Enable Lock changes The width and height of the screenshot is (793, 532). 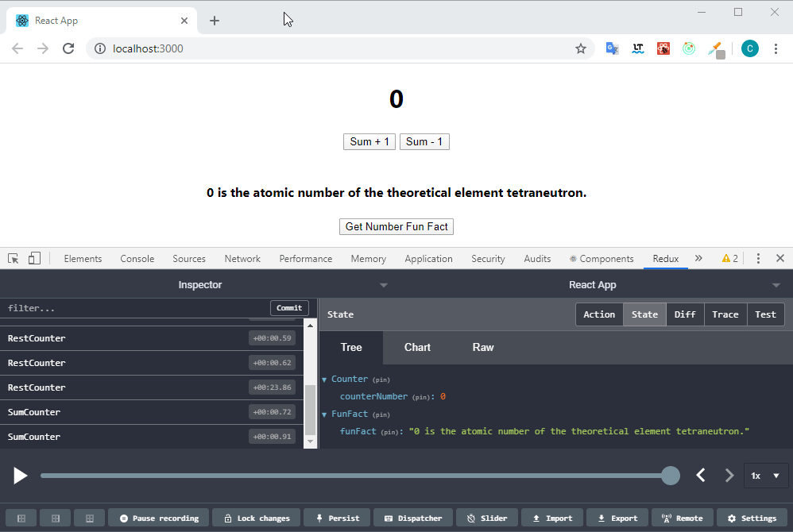point(256,518)
